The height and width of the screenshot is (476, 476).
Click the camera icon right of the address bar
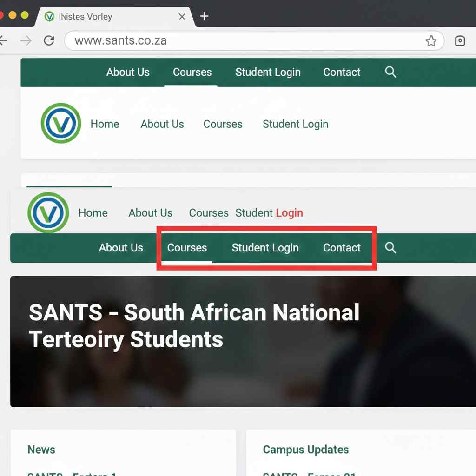point(460,40)
